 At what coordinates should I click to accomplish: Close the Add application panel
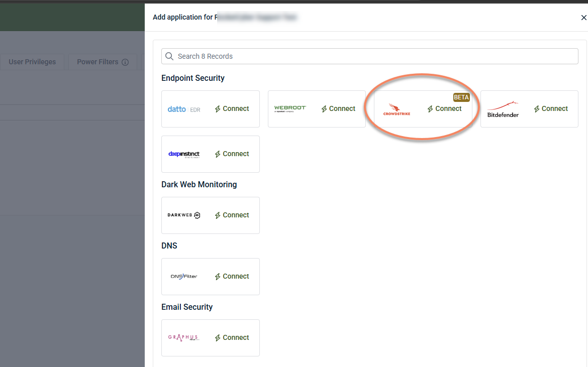583,18
